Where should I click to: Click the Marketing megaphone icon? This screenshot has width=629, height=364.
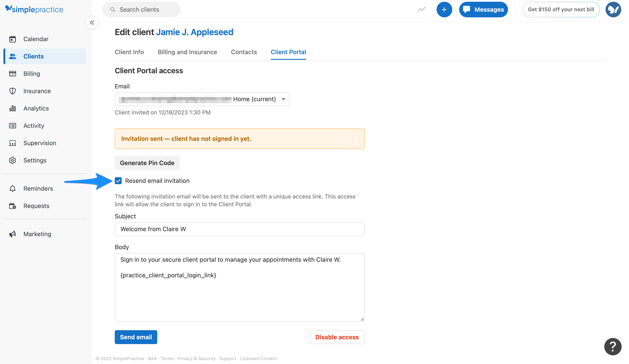coord(13,234)
